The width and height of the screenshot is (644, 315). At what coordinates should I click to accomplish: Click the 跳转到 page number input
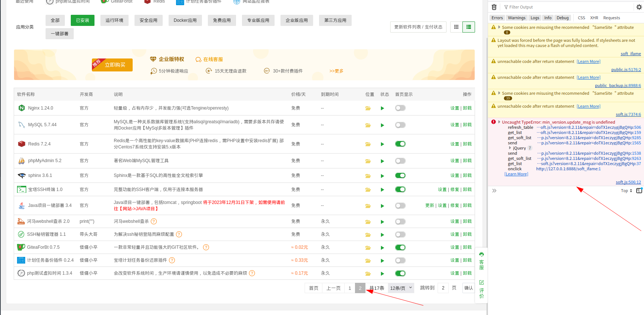pyautogui.click(x=443, y=288)
